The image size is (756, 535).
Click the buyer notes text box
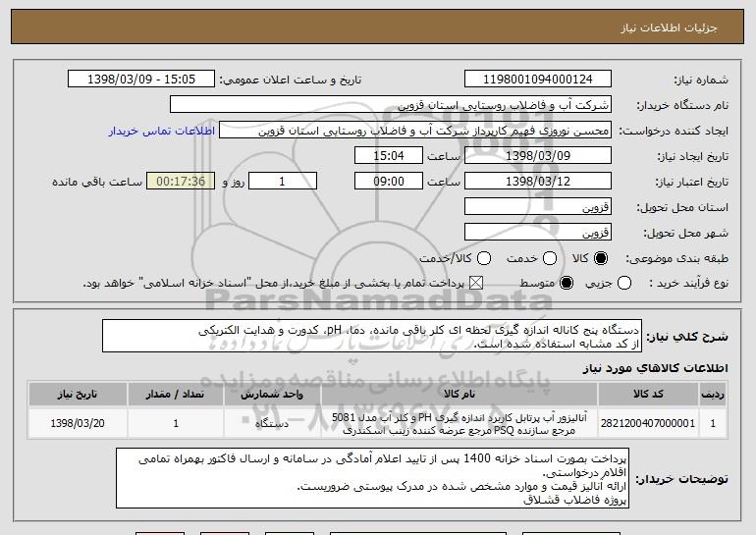(x=373, y=478)
